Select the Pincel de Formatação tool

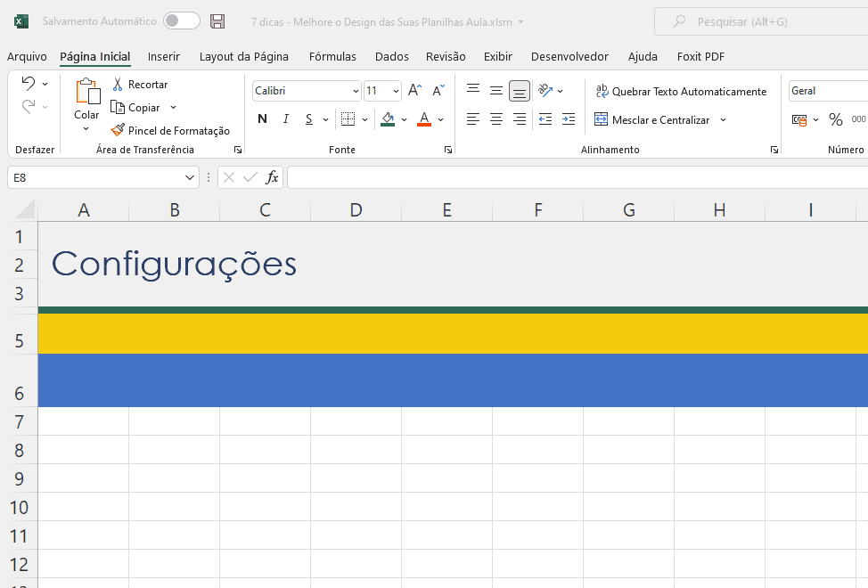point(170,131)
